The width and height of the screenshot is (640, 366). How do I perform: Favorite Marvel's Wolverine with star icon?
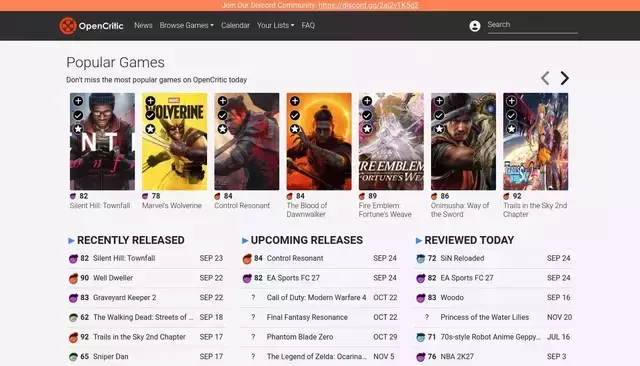coord(150,129)
